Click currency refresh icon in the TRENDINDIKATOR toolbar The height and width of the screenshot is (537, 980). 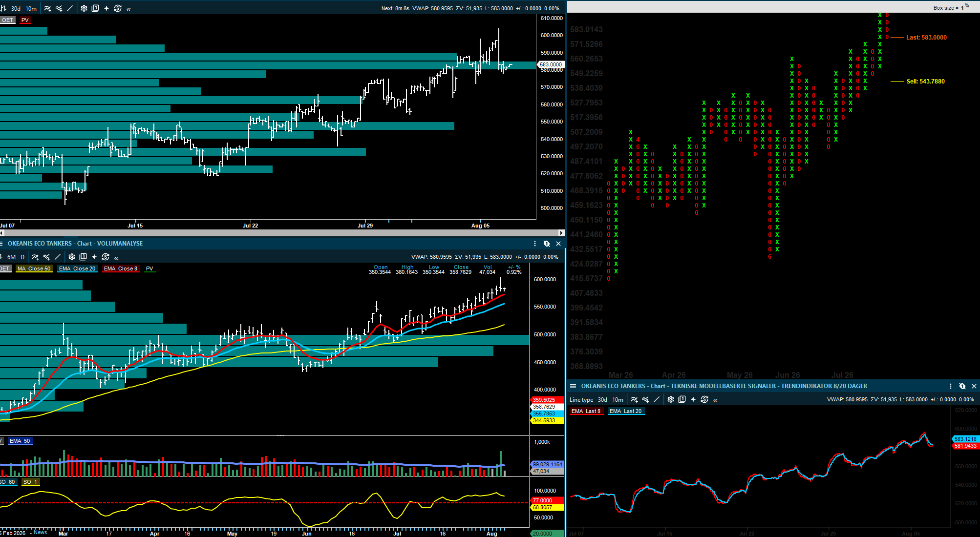(704, 399)
